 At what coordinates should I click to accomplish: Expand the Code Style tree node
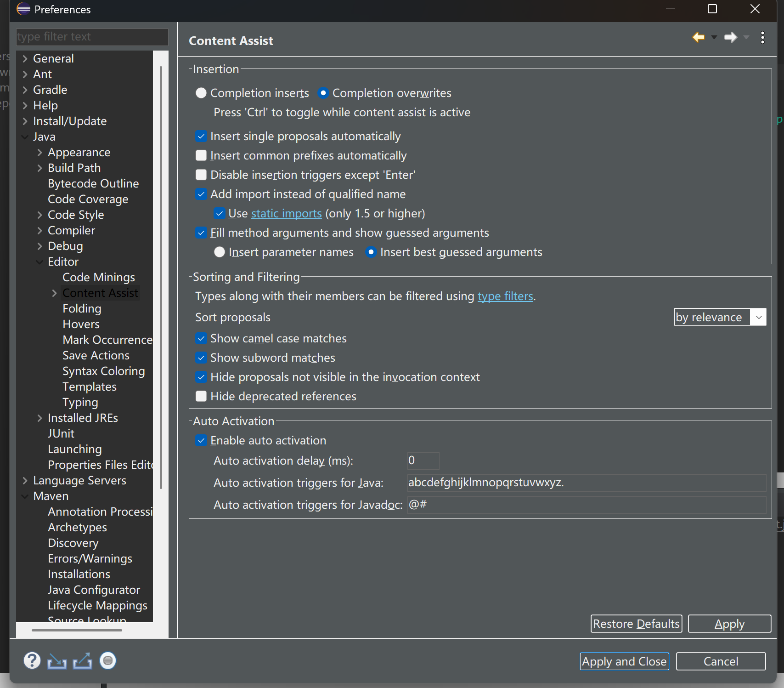point(39,215)
